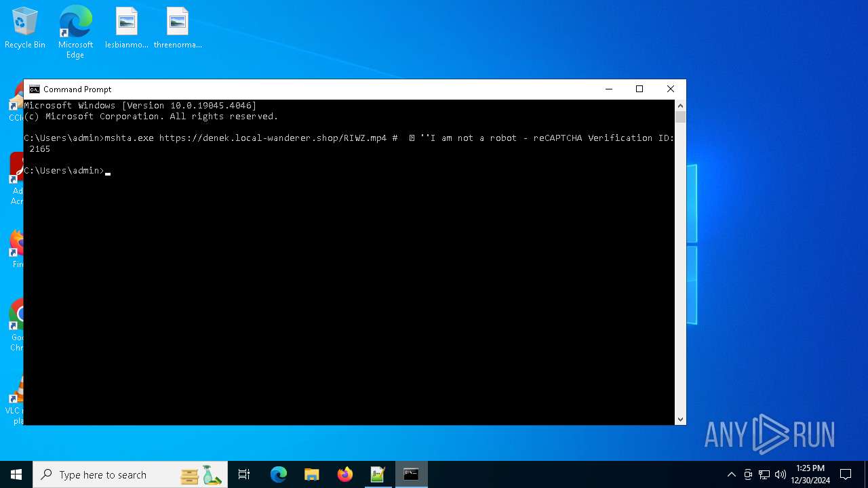Open the Recycle Bin desktop icon
This screenshot has width=868, height=488.
tap(25, 28)
